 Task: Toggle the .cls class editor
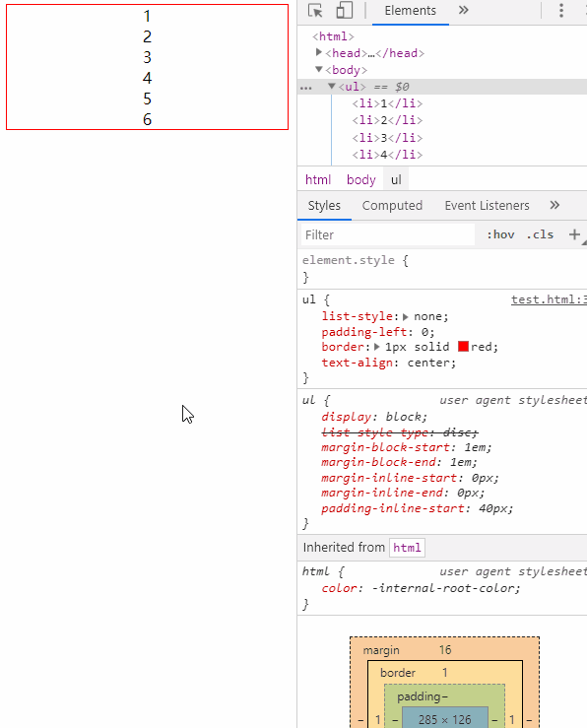click(x=540, y=234)
